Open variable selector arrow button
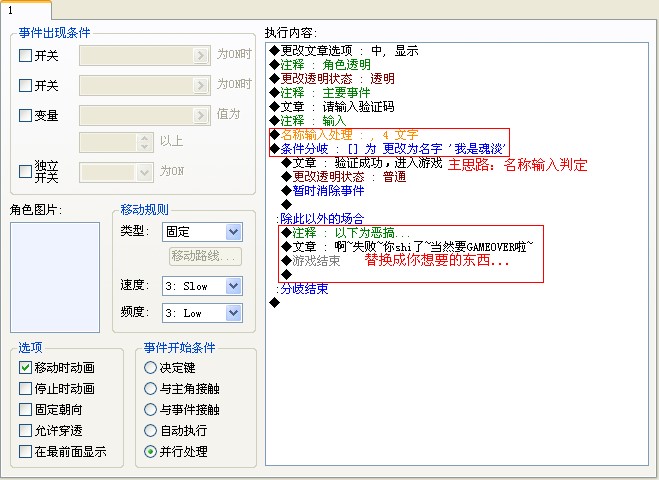 [201, 115]
